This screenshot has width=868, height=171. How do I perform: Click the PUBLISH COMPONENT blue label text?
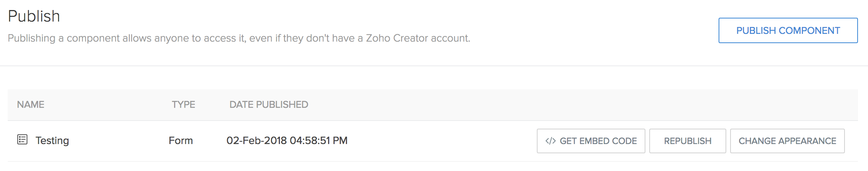coord(788,30)
